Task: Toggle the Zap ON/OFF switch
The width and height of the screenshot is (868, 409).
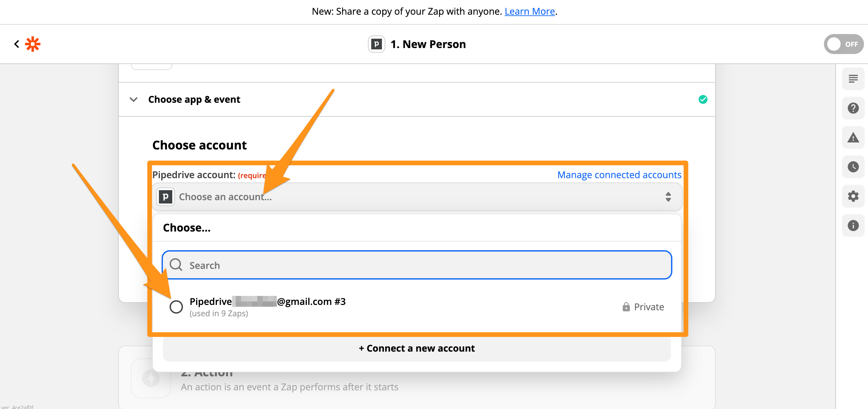Action: (x=843, y=44)
